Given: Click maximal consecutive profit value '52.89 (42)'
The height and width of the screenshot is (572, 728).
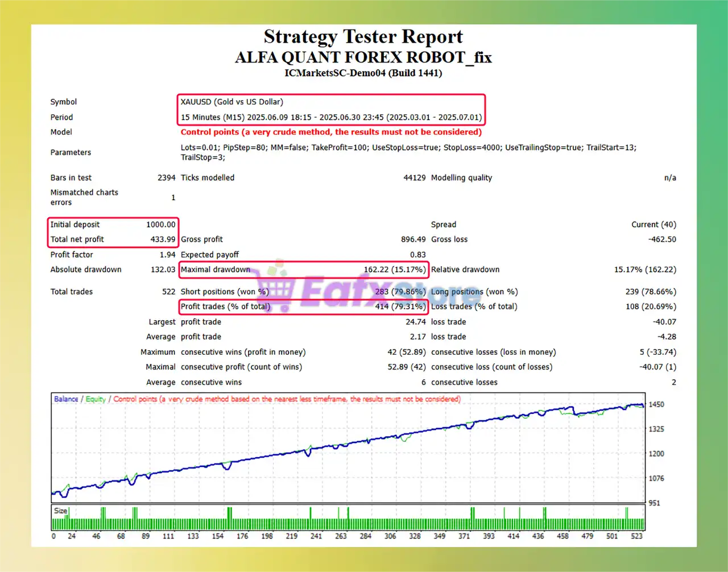Looking at the screenshot, I should (406, 367).
